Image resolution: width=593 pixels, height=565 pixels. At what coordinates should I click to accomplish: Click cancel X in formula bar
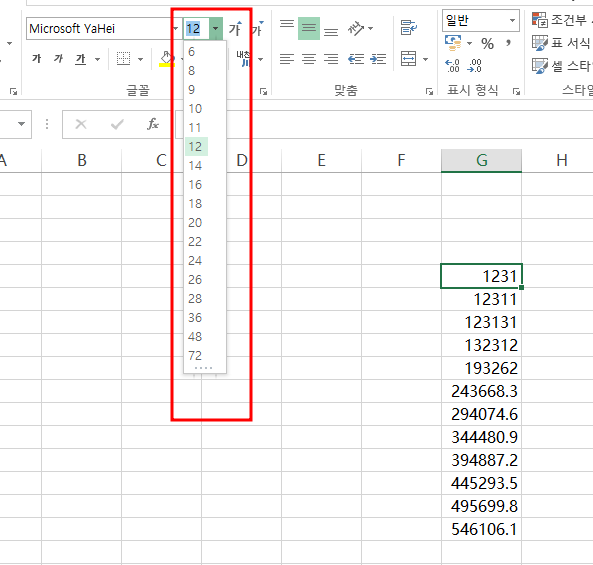pos(81,124)
